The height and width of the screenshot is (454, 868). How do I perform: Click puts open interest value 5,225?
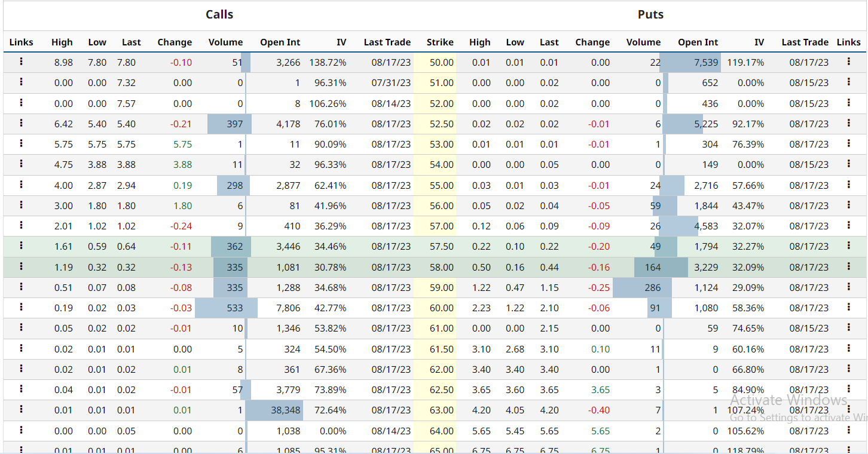point(705,124)
